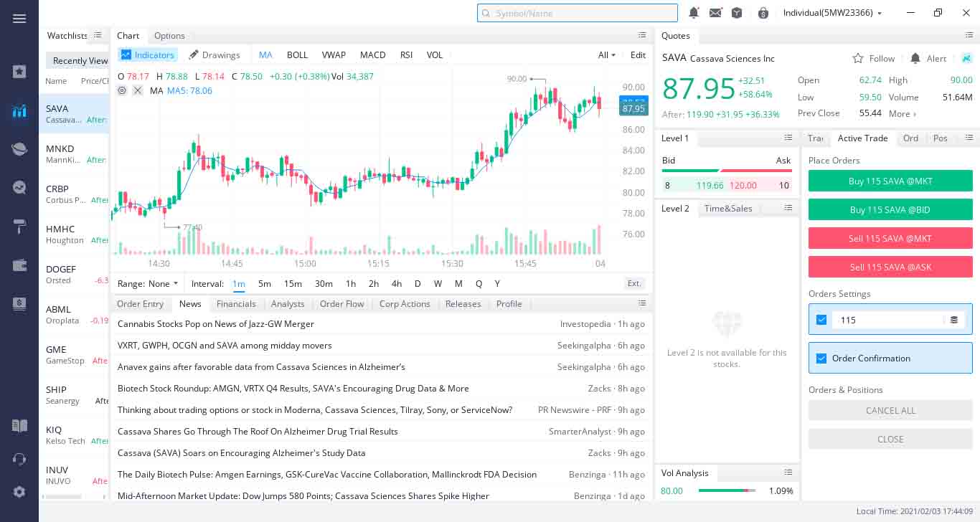Screen dimensions: 980x522
Task: Open the settings gear in the sidebar
Action: pyautogui.click(x=19, y=492)
